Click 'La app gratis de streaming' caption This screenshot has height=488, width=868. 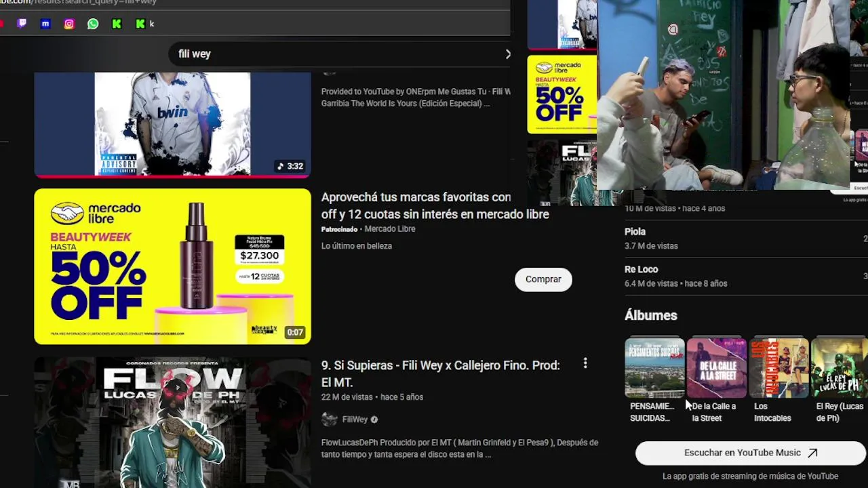click(x=751, y=476)
